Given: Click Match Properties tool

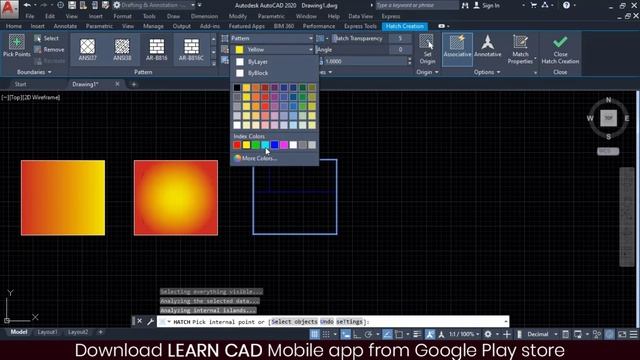Looking at the screenshot, I should coord(520,49).
